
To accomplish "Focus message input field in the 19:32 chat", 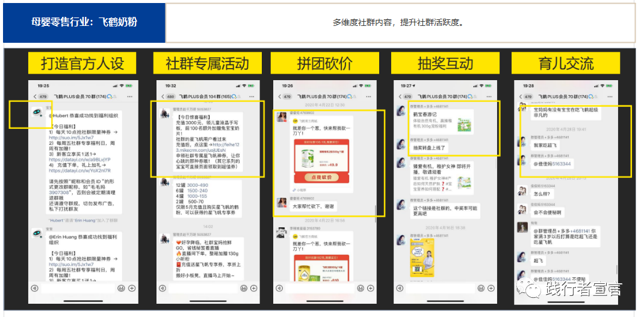I will coord(203,288).
